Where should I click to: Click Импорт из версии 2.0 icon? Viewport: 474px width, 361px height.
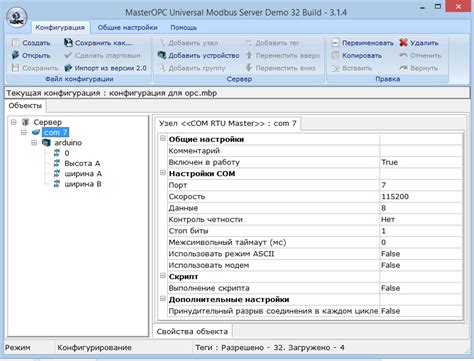point(68,68)
